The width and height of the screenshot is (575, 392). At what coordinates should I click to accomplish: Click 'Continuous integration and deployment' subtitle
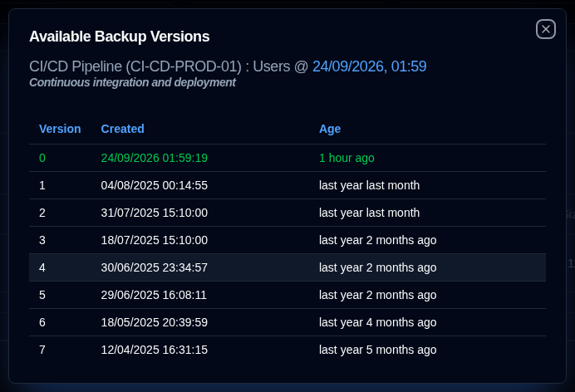(x=132, y=82)
